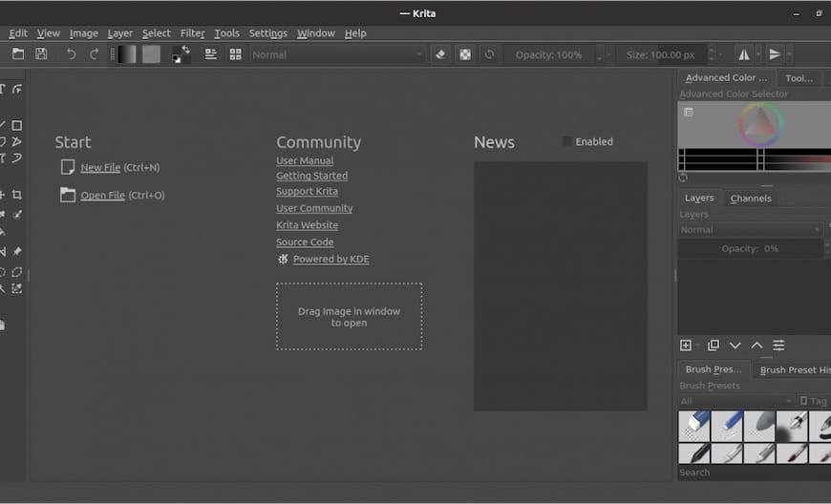Open the layer blending mode Normal dropdown

click(751, 229)
